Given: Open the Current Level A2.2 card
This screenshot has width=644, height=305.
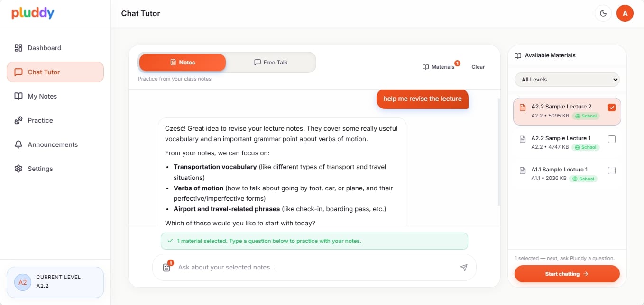Looking at the screenshot, I should tap(55, 282).
